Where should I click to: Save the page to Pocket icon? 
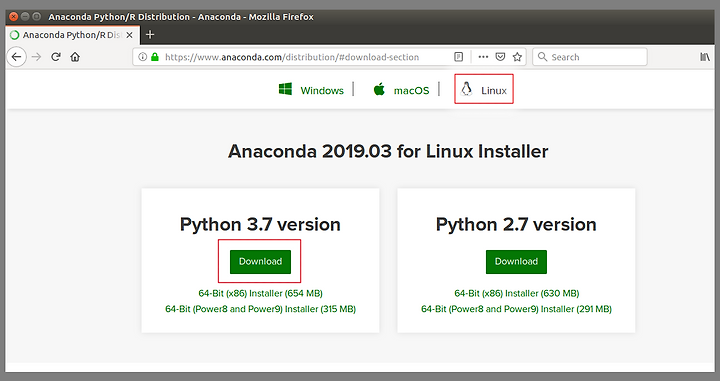(x=500, y=57)
